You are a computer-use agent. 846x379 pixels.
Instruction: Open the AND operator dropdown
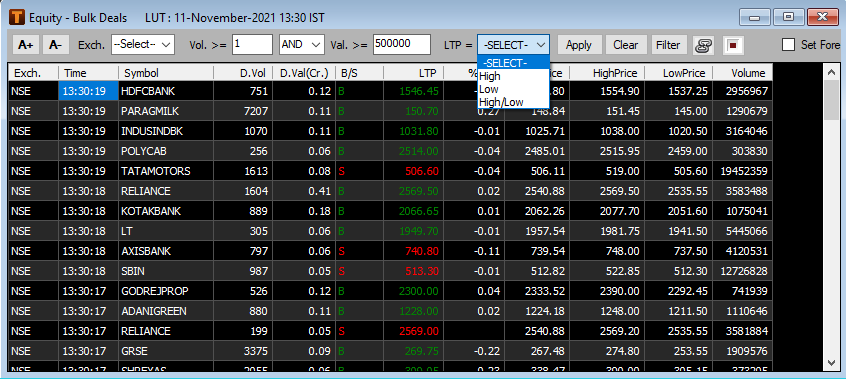coord(301,45)
